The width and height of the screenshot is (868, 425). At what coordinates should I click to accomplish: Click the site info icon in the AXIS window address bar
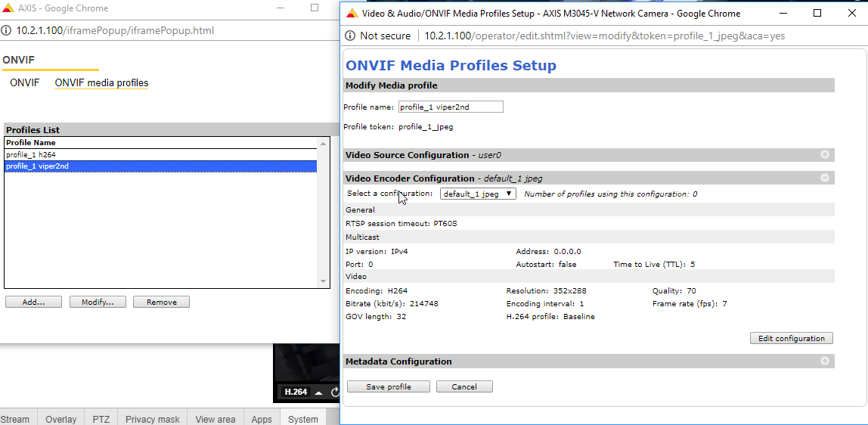7,30
